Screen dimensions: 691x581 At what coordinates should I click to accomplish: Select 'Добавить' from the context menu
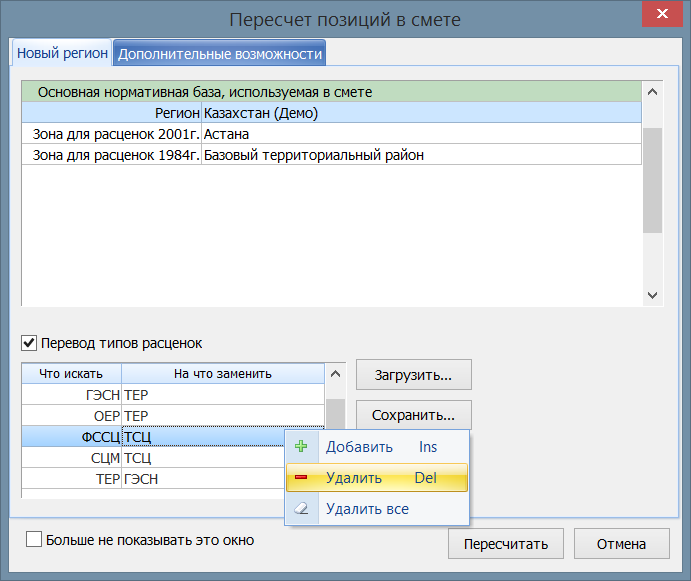(x=359, y=447)
